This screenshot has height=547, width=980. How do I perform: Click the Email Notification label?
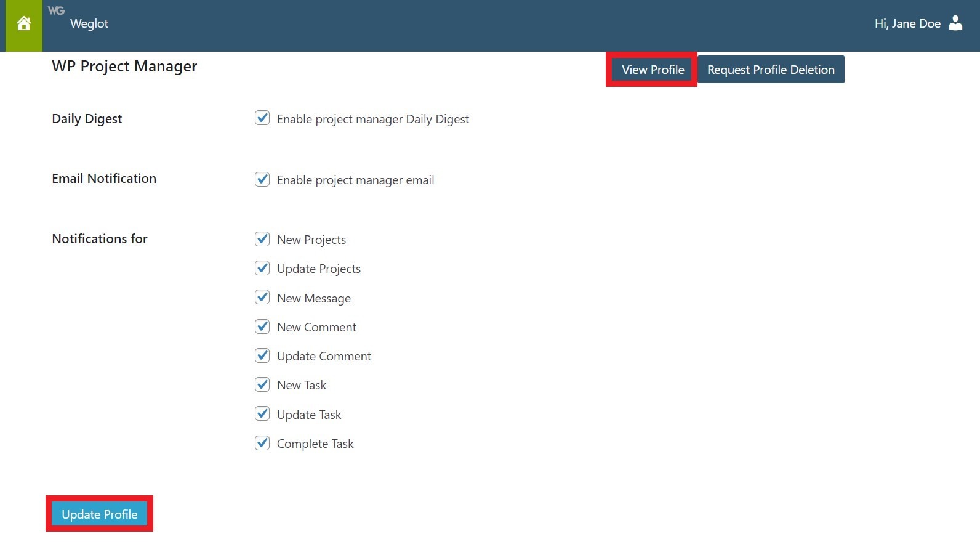pos(104,179)
